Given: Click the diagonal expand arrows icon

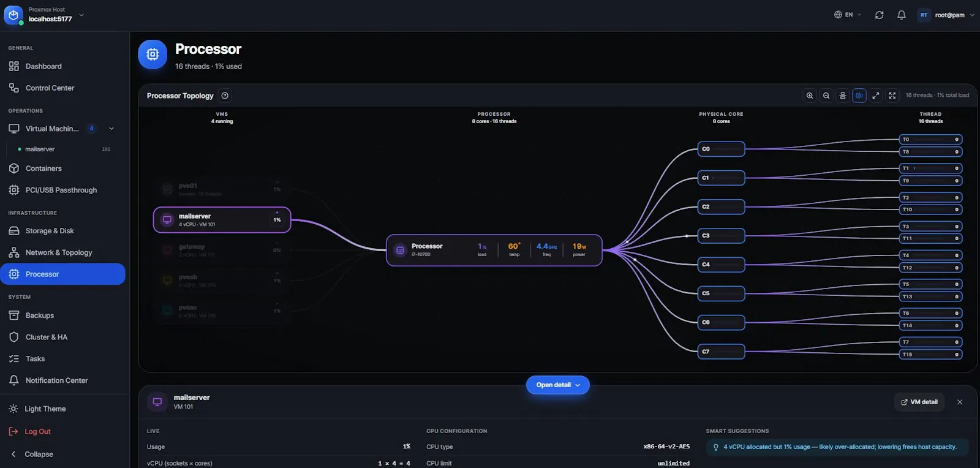Looking at the screenshot, I should (876, 96).
